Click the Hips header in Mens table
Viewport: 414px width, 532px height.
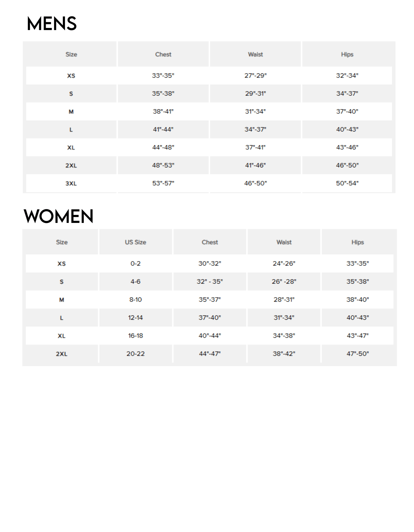pyautogui.click(x=347, y=55)
